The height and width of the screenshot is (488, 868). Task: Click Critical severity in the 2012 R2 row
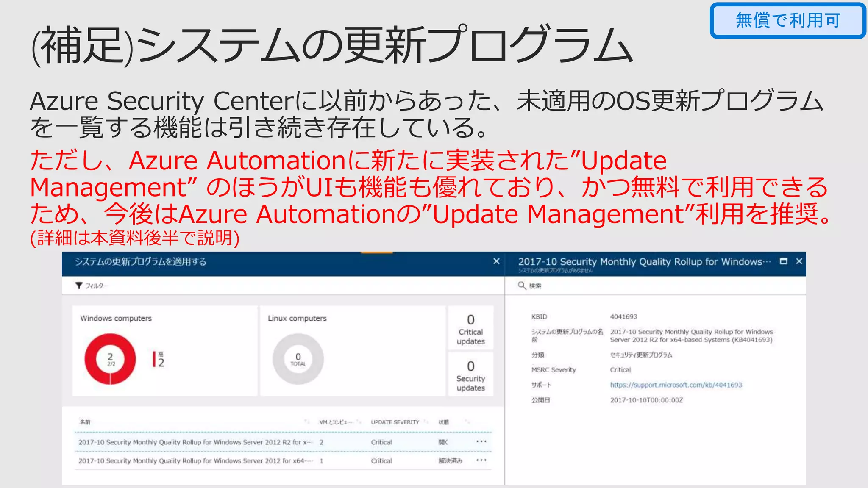click(x=381, y=442)
